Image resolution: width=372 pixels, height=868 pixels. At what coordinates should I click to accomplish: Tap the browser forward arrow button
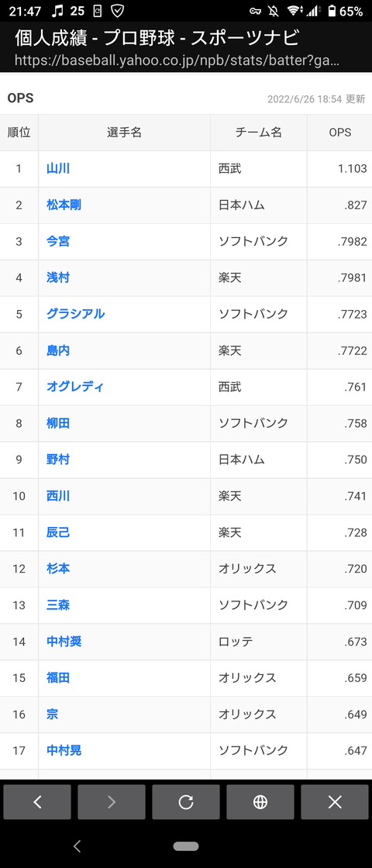(x=112, y=801)
